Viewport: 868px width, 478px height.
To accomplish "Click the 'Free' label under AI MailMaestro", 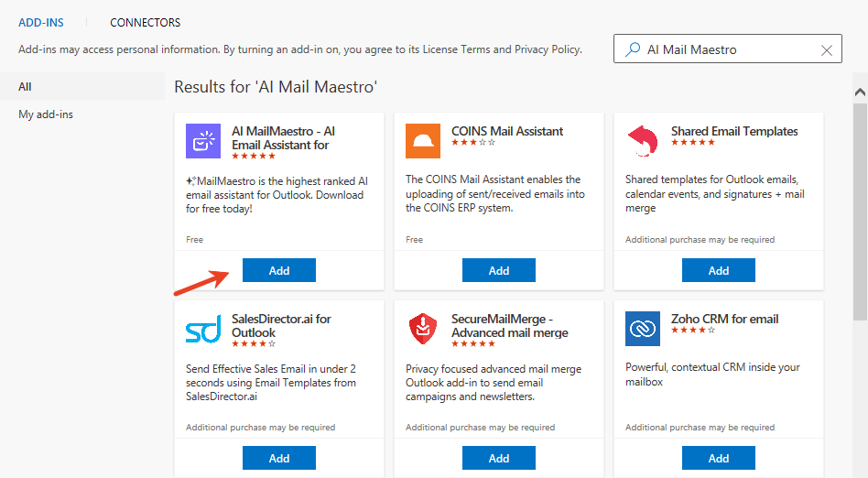I will [x=194, y=240].
